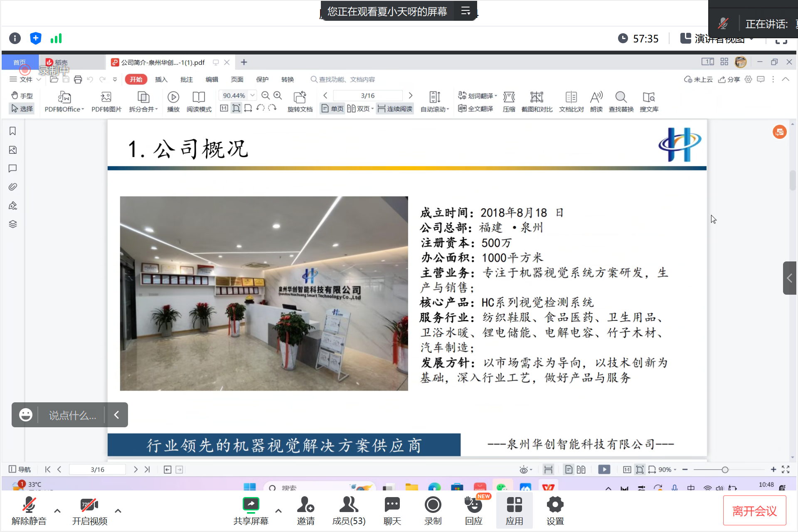Click the 3/16 page number field
The height and width of the screenshot is (532, 798).
click(x=367, y=96)
